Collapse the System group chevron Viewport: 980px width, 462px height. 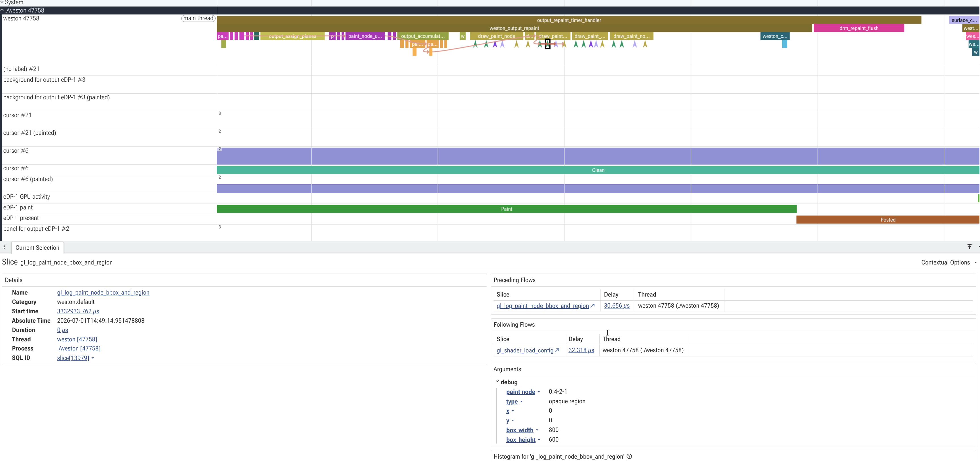coord(2,3)
